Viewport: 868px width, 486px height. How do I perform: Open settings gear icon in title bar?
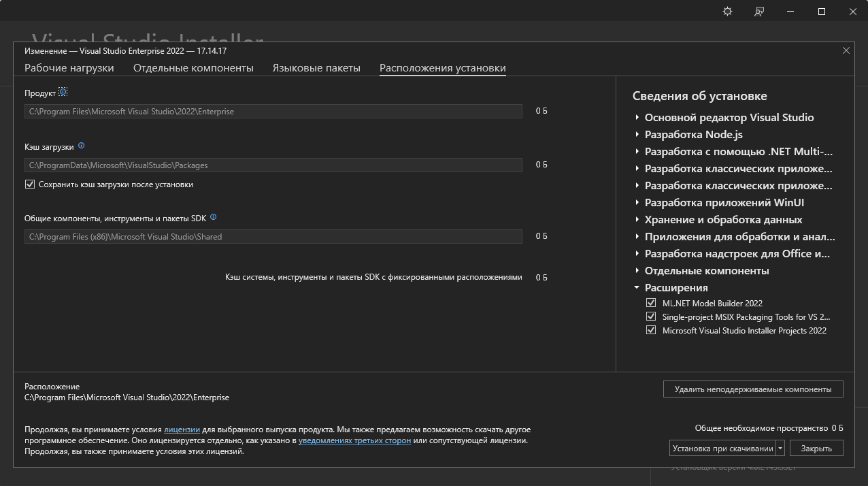click(x=727, y=12)
